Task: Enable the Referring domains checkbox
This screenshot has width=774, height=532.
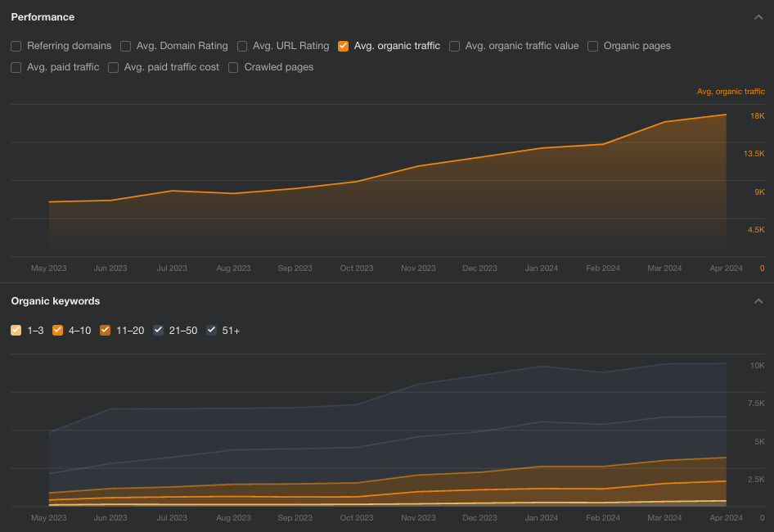Action: click(x=16, y=46)
